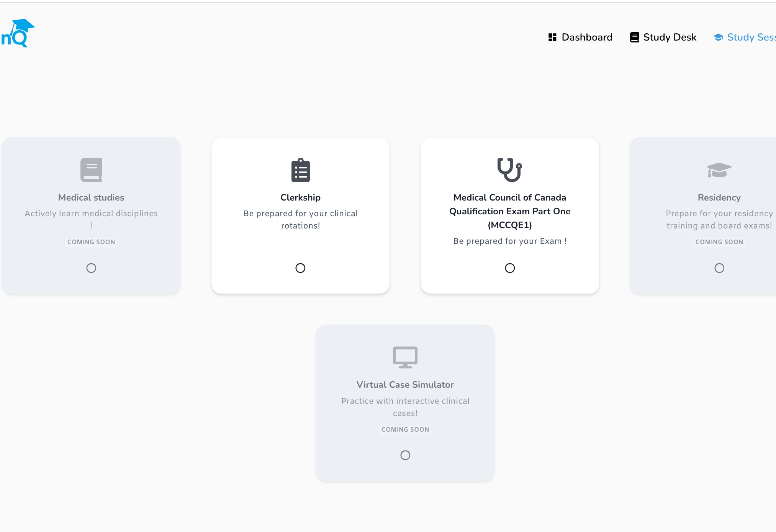Viewport: 776px width, 532px height.
Task: Click the Medical studies card title
Action: [x=91, y=197]
